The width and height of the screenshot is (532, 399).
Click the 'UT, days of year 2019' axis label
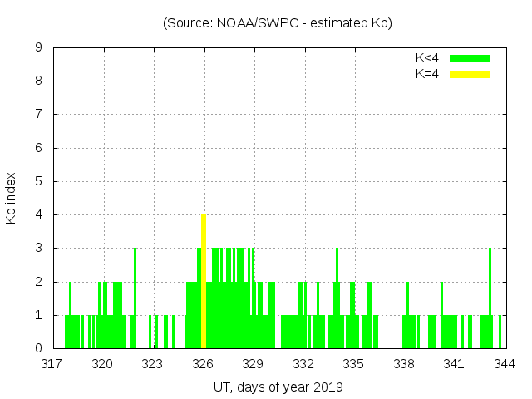pyautogui.click(x=277, y=387)
